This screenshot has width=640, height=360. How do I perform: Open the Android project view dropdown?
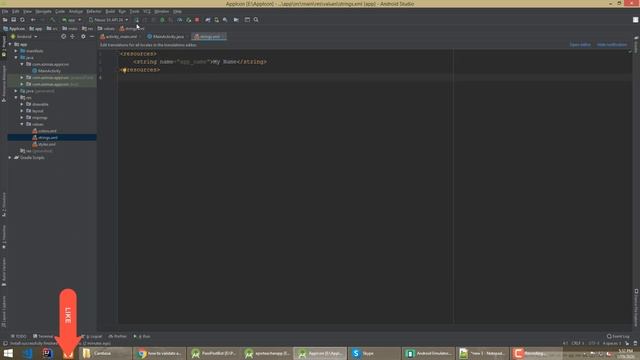click(x=24, y=36)
